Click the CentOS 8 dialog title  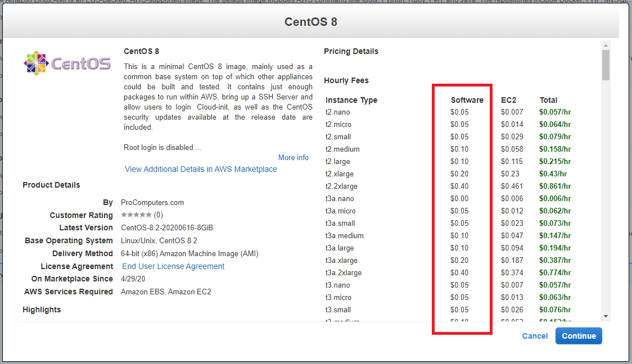pos(311,22)
